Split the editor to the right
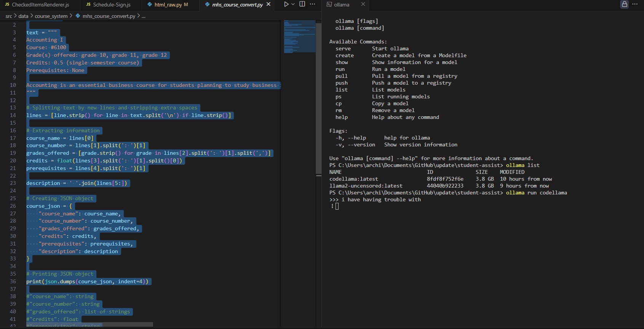This screenshot has height=329, width=644. coord(302,4)
